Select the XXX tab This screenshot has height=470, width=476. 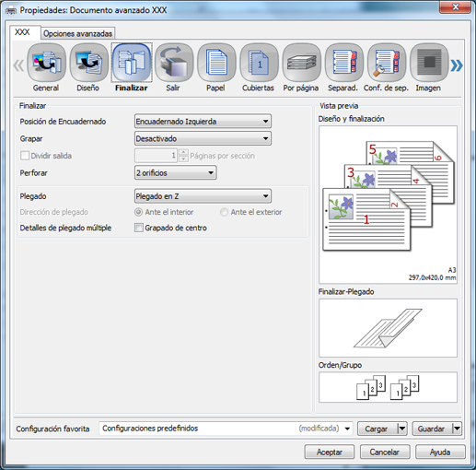tap(22, 32)
